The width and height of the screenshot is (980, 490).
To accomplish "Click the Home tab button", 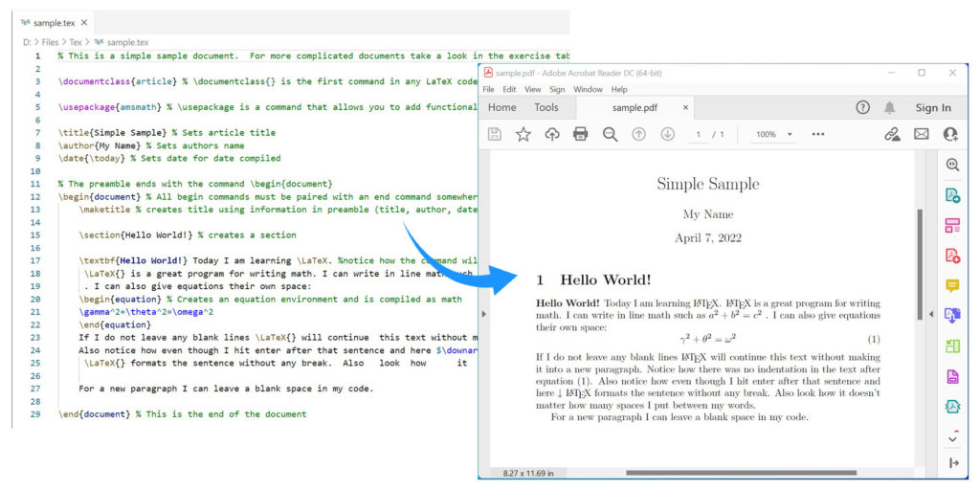I will tap(501, 107).
